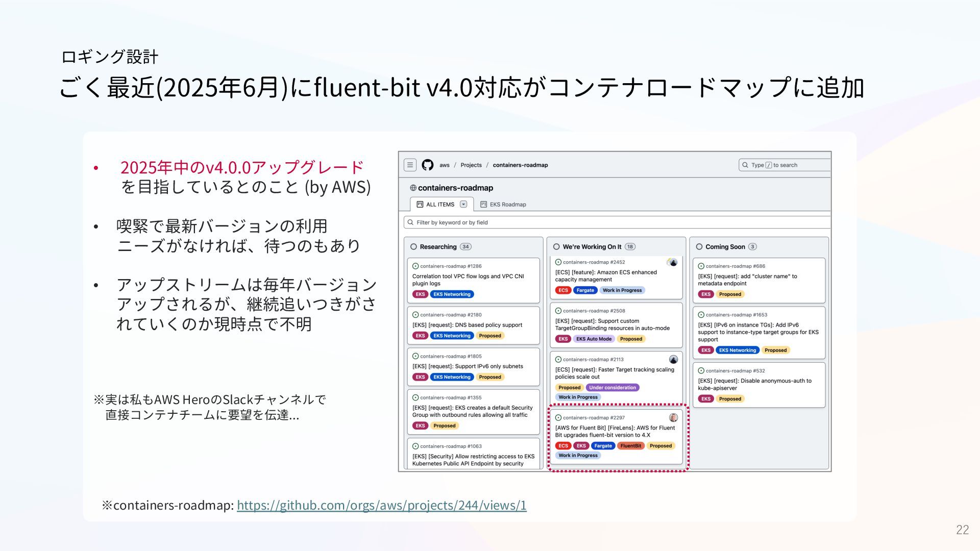Click ECS label on card #2452

pos(563,290)
